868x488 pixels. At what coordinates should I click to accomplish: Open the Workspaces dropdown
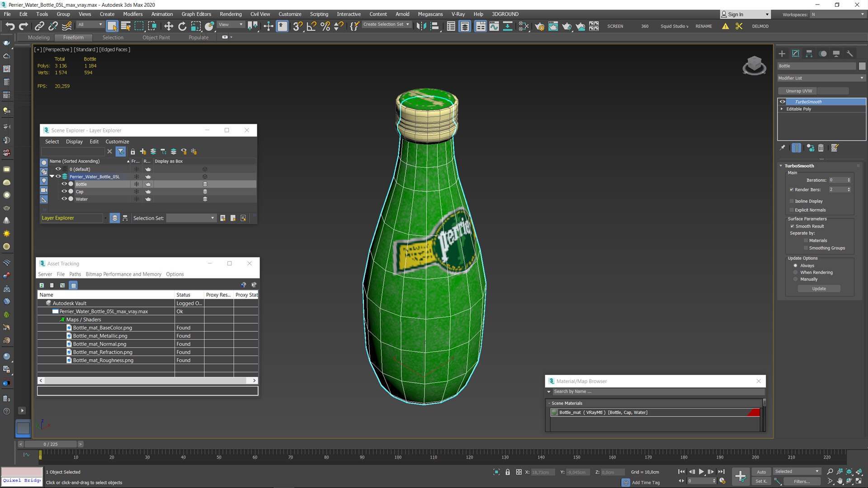click(837, 14)
